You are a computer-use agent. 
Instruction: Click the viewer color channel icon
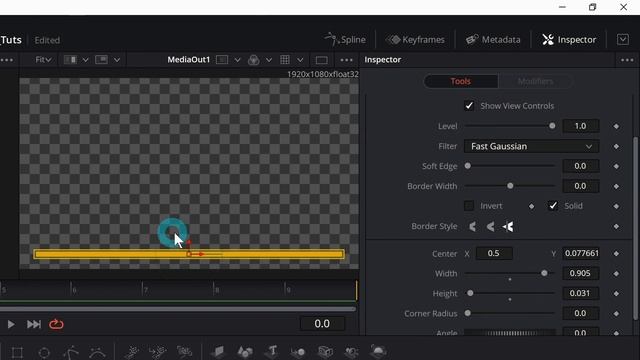click(x=253, y=60)
